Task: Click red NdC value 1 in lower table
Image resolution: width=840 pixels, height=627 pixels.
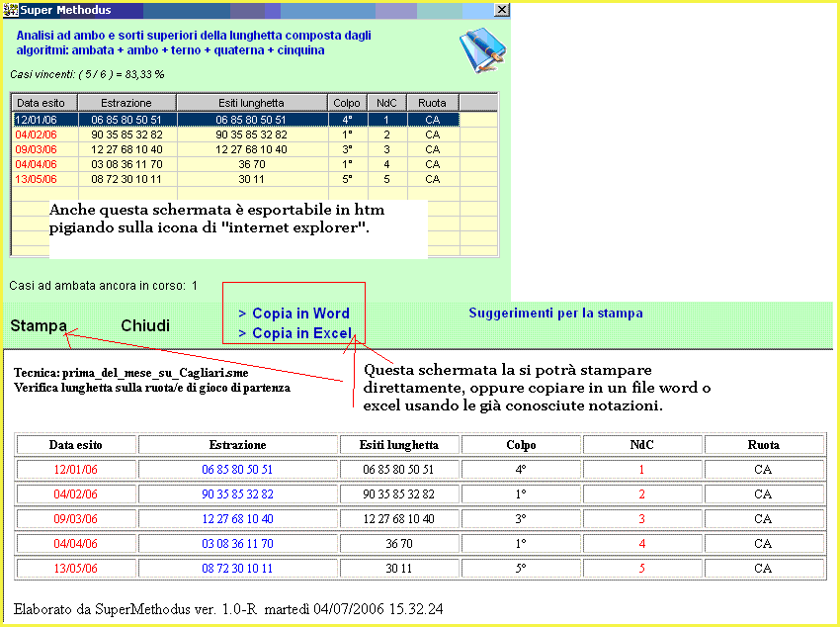Action: point(641,470)
